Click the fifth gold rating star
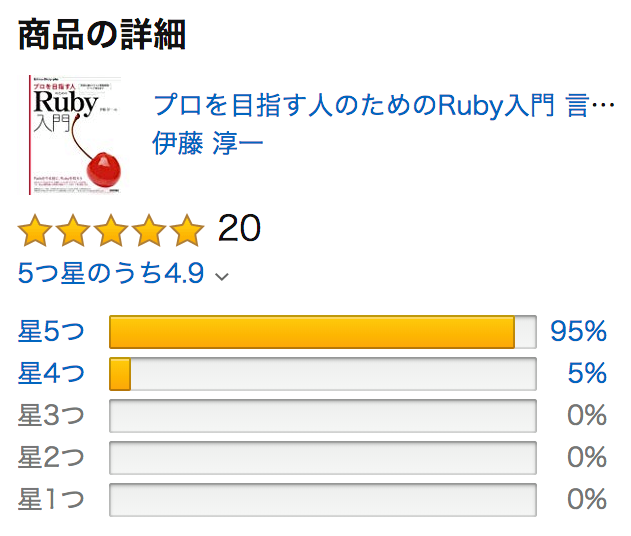The width and height of the screenshot is (631, 536). tap(187, 230)
